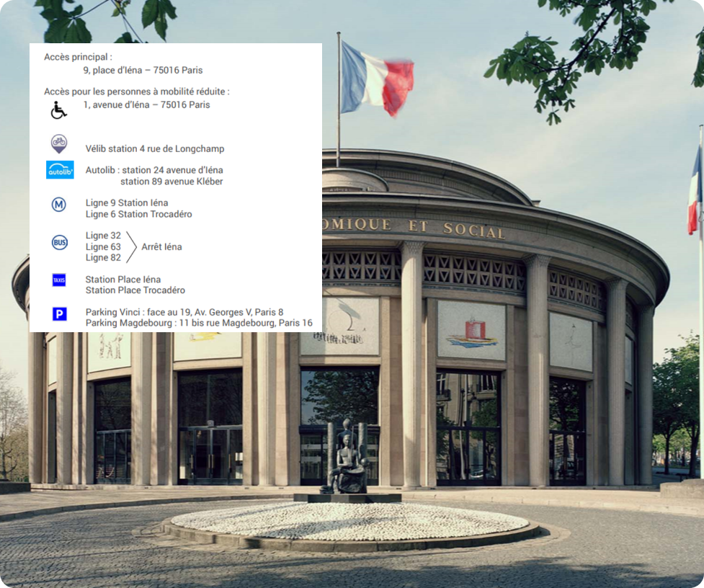Click the 'ET SOCIAL' engraved facade lettering
The image size is (704, 588).
click(457, 229)
